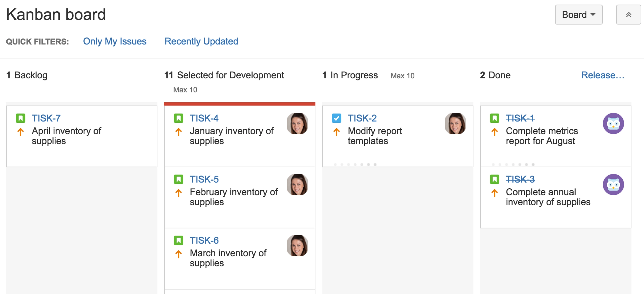The width and height of the screenshot is (644, 294).
Task: Open the TISK-7 issue key link
Action: tap(46, 118)
